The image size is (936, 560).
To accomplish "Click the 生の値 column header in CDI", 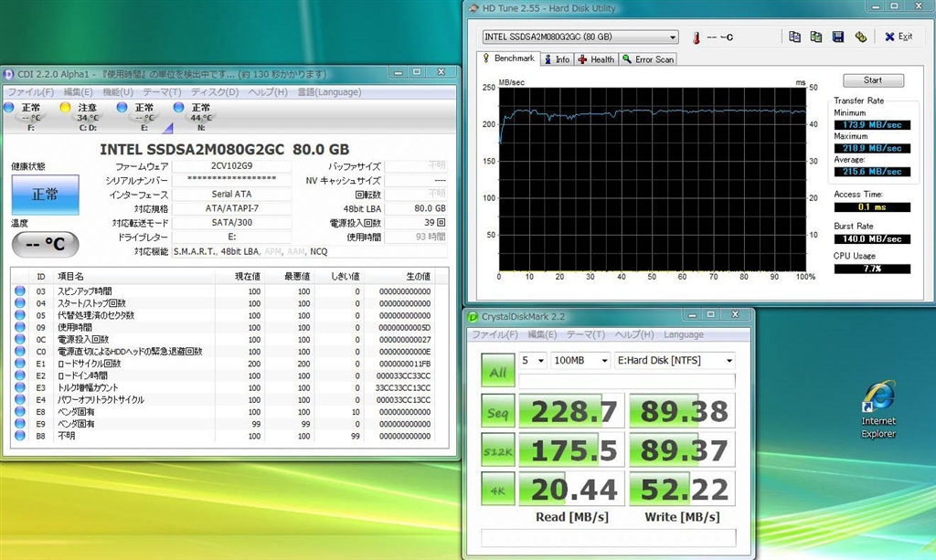I will pos(418,276).
